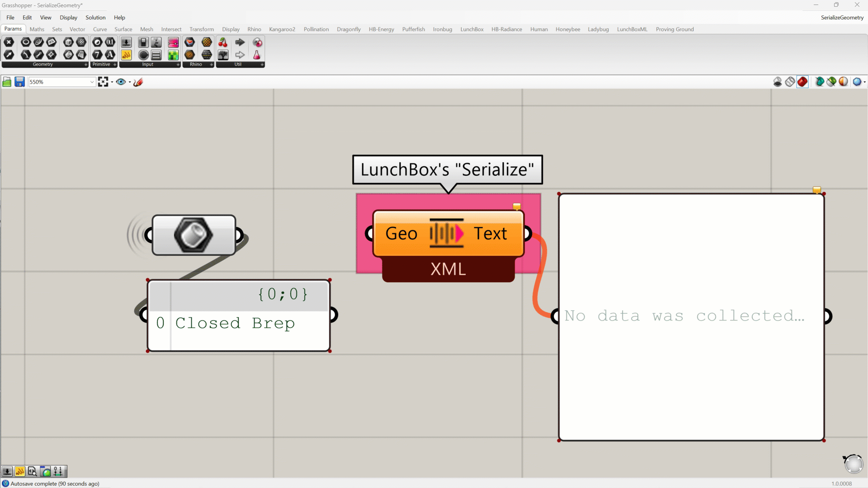Select the Text primitive parameter icon
868x488 pixels.
click(110, 55)
